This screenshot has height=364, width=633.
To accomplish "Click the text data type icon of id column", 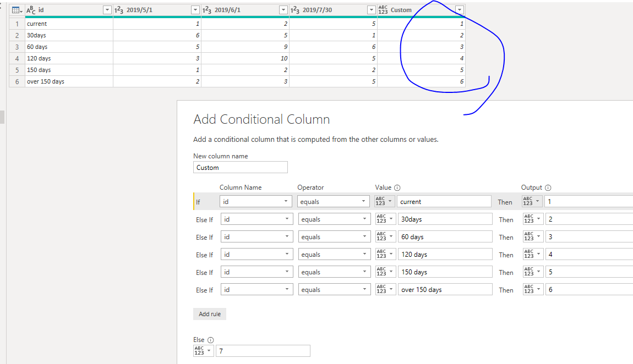I will coord(31,10).
